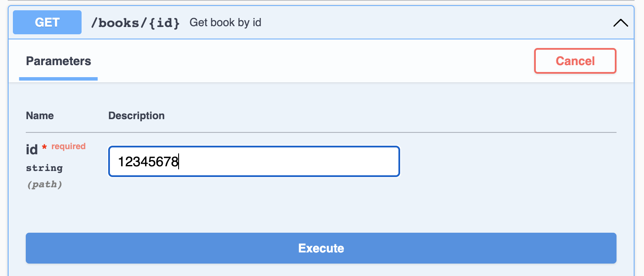The image size is (644, 276).
Task: Click the id parameter name label
Action: click(32, 150)
